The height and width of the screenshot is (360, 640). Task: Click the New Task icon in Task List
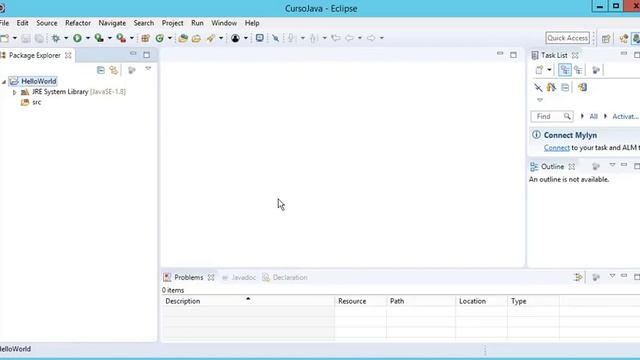539,70
